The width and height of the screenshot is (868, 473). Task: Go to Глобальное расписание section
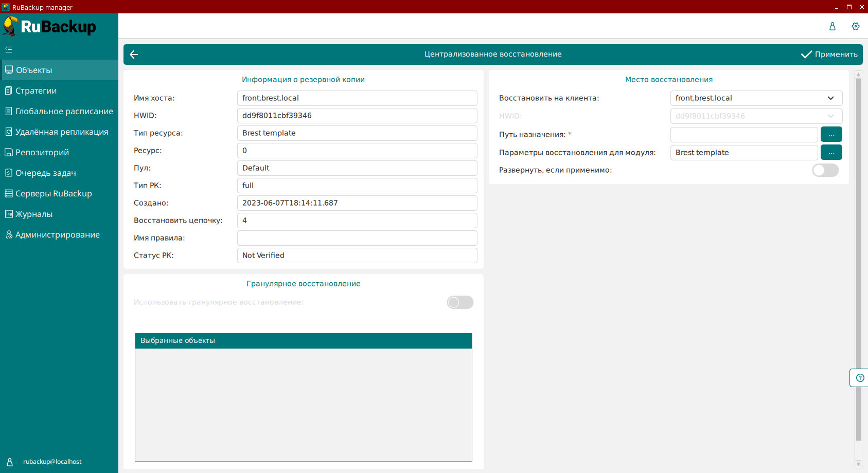click(x=64, y=111)
